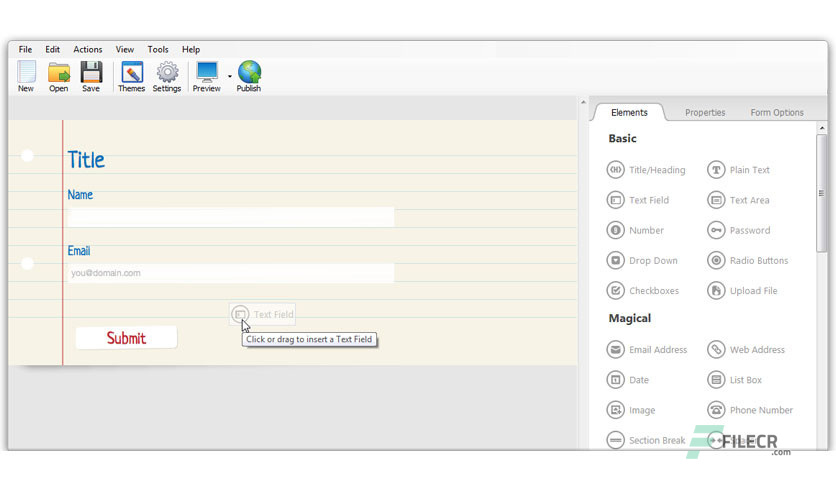Insert a Number element

click(636, 230)
